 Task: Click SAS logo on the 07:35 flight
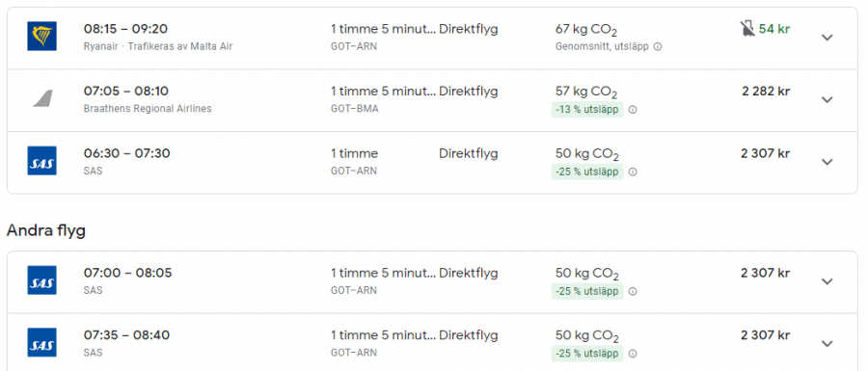42,343
